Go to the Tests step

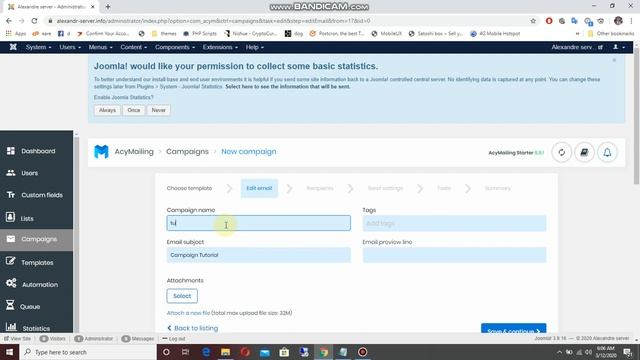tap(444, 188)
